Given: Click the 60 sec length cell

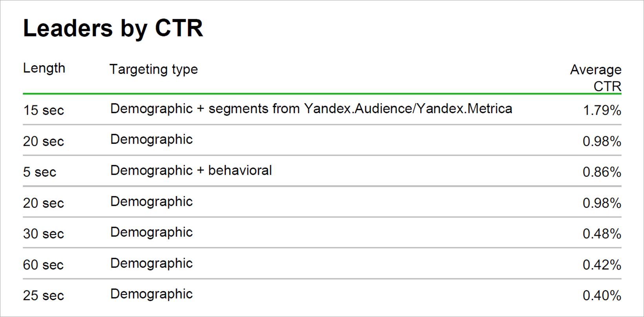Looking at the screenshot, I should [x=43, y=265].
